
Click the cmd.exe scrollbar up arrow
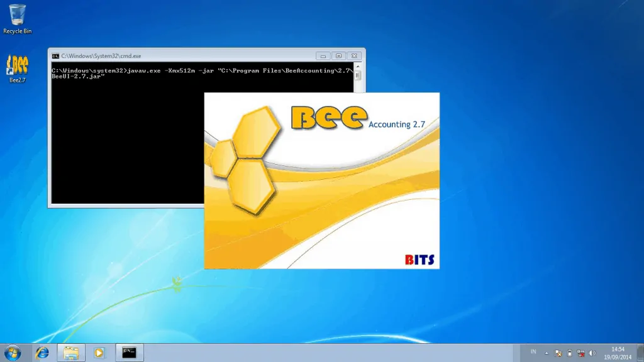[358, 66]
